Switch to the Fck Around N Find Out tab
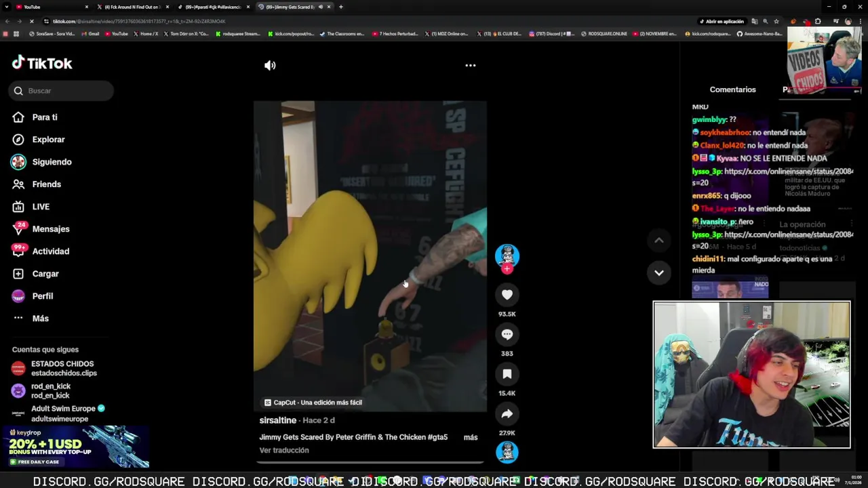The height and width of the screenshot is (488, 868). pos(132,7)
